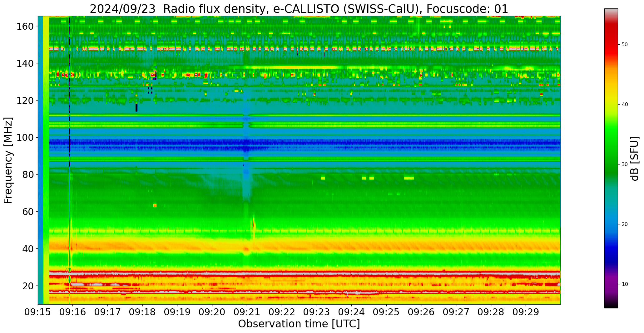Click the 100 frequency tick label
This screenshot has height=333, width=644.
click(25, 138)
